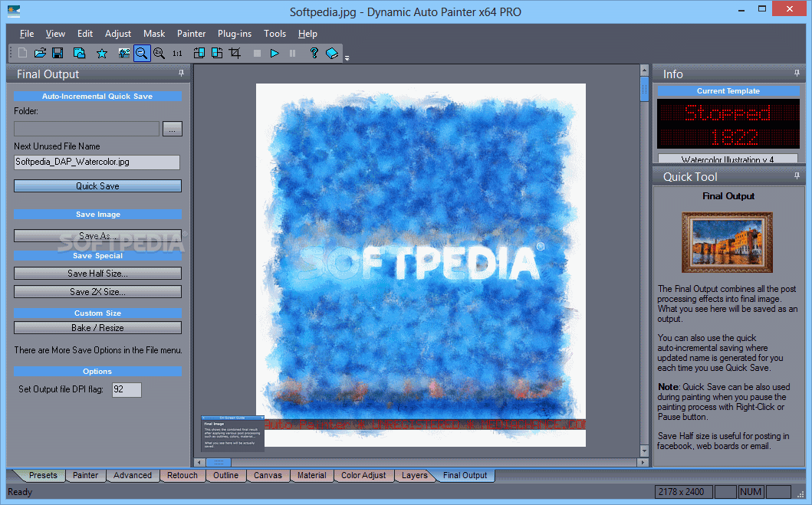812x505 pixels.
Task: Click Save Half Size button
Action: tap(98, 274)
